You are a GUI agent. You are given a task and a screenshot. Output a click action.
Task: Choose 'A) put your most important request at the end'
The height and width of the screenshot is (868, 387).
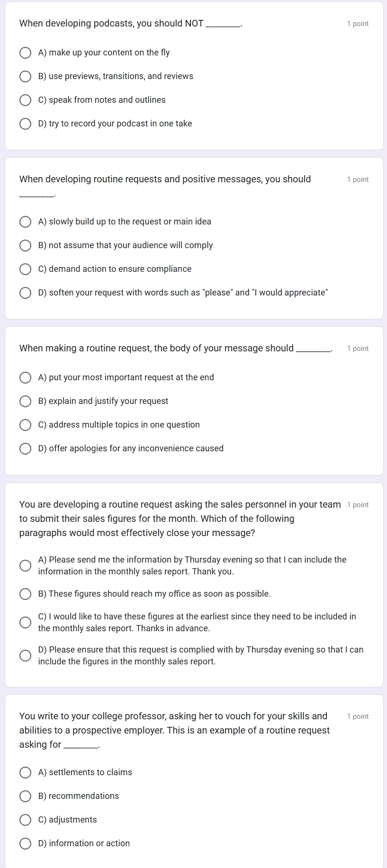25,377
